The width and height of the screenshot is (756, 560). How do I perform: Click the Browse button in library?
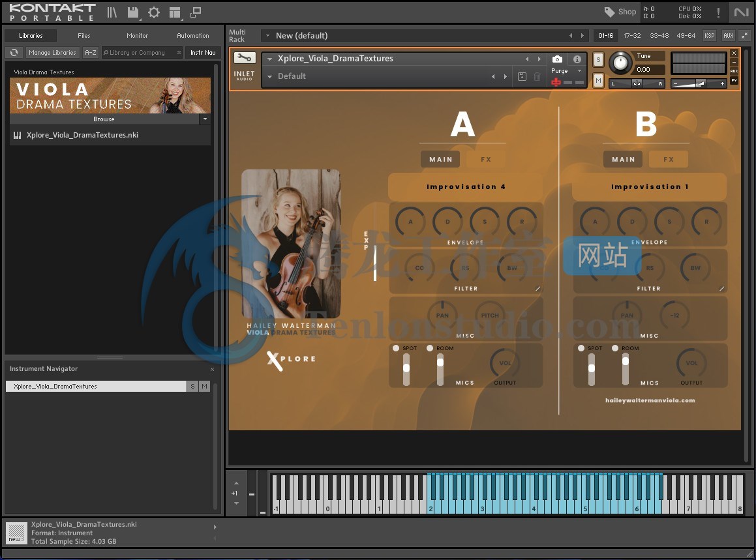point(104,119)
